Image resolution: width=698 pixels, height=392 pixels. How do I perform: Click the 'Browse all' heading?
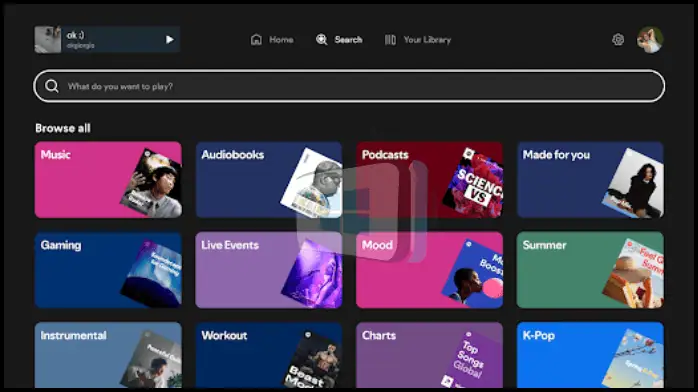click(x=63, y=128)
